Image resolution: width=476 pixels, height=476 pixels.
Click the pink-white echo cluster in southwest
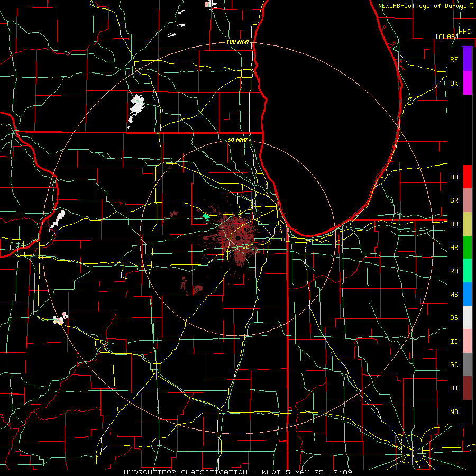(60, 318)
